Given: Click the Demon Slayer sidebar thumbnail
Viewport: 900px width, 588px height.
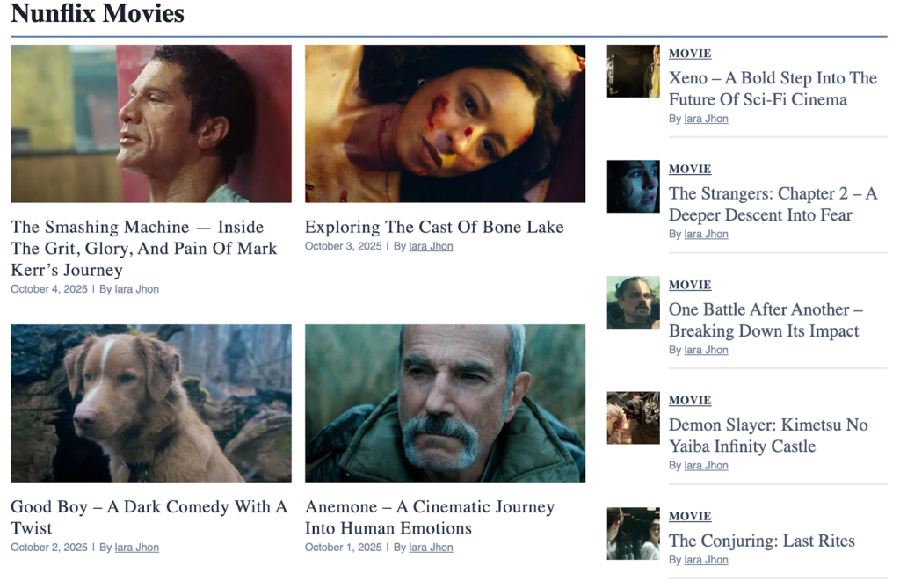Looking at the screenshot, I should (x=633, y=418).
